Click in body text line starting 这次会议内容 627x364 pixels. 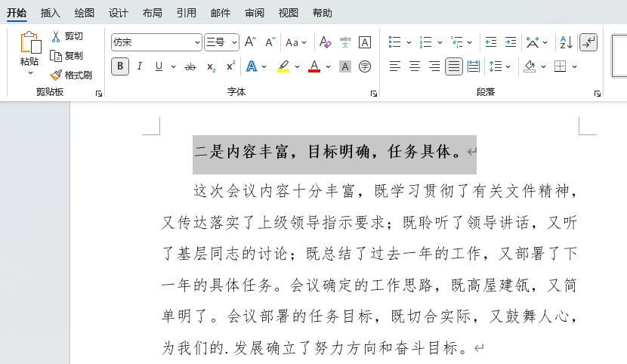point(385,191)
